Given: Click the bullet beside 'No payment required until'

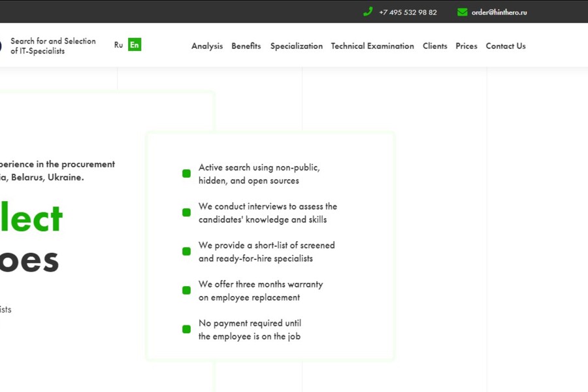Looking at the screenshot, I should pos(186,329).
